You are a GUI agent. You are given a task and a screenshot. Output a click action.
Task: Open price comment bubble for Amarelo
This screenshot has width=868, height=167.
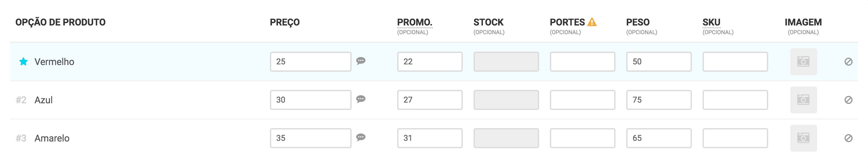coord(361,137)
